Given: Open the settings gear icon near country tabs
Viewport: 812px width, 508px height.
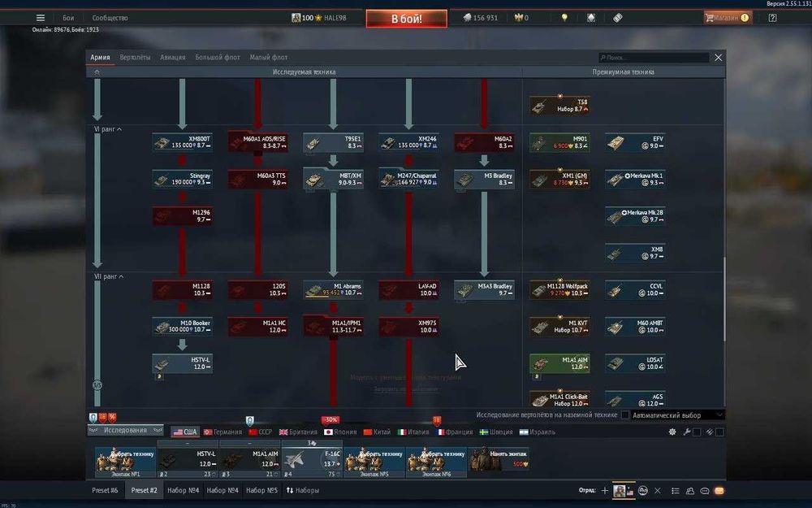Looking at the screenshot, I should (x=672, y=432).
